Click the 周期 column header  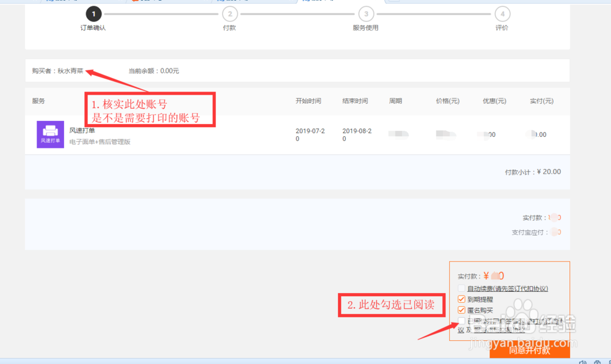click(395, 101)
